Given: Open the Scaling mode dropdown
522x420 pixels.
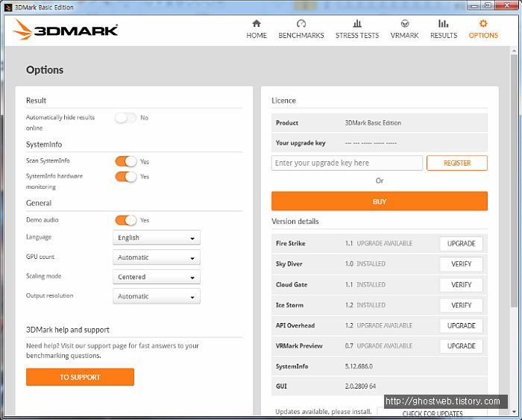Looking at the screenshot, I should [157, 277].
